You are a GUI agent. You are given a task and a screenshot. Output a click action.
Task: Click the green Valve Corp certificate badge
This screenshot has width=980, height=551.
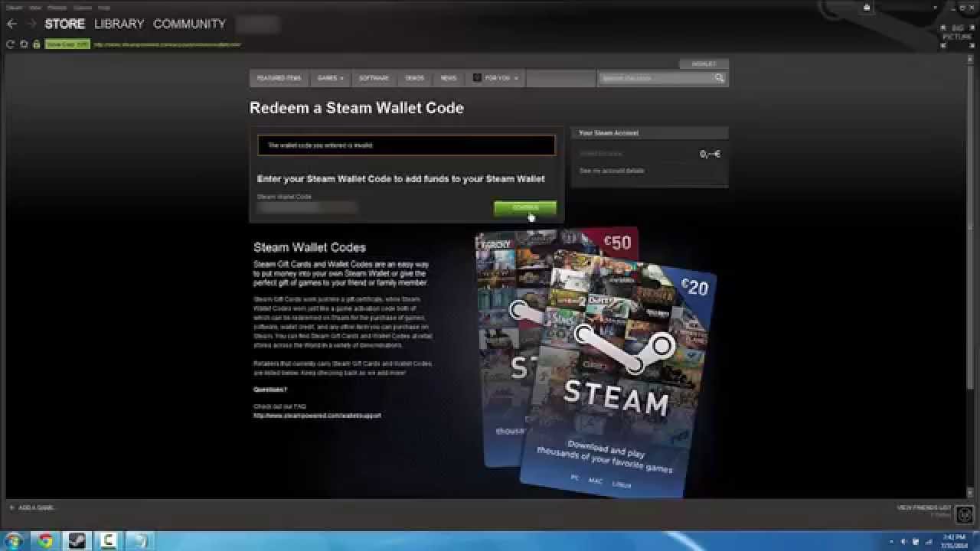(x=67, y=44)
